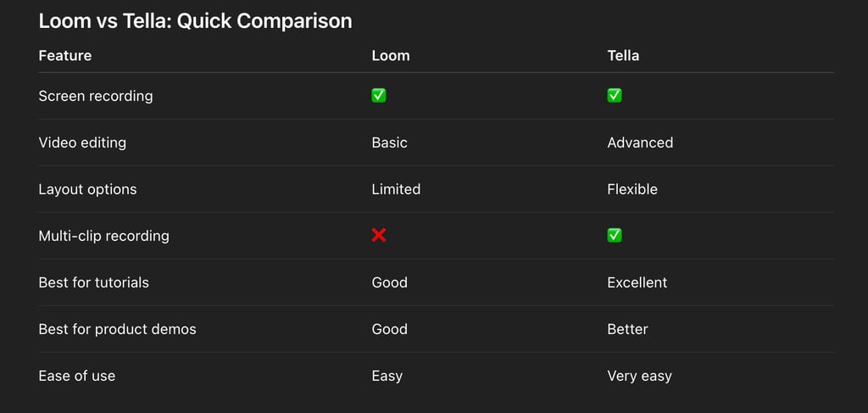868x413 pixels.
Task: Select the Feature column header
Action: (x=65, y=56)
